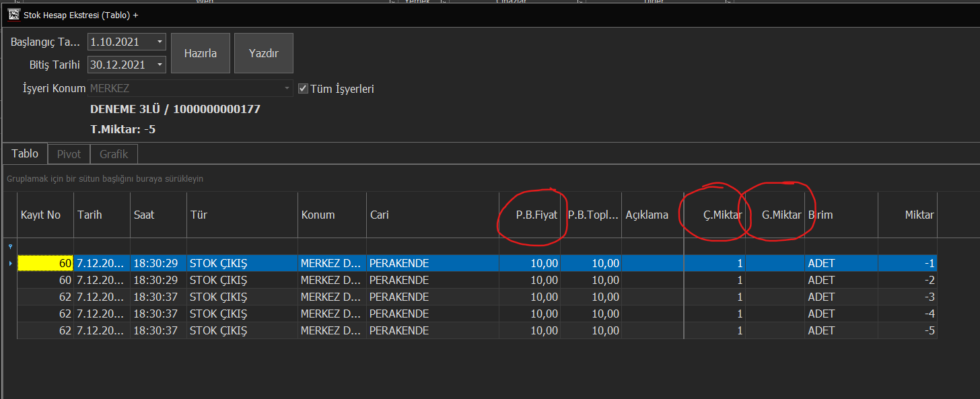The height and width of the screenshot is (399, 980).
Task: Switch to the Grafik tab
Action: pyautogui.click(x=114, y=154)
